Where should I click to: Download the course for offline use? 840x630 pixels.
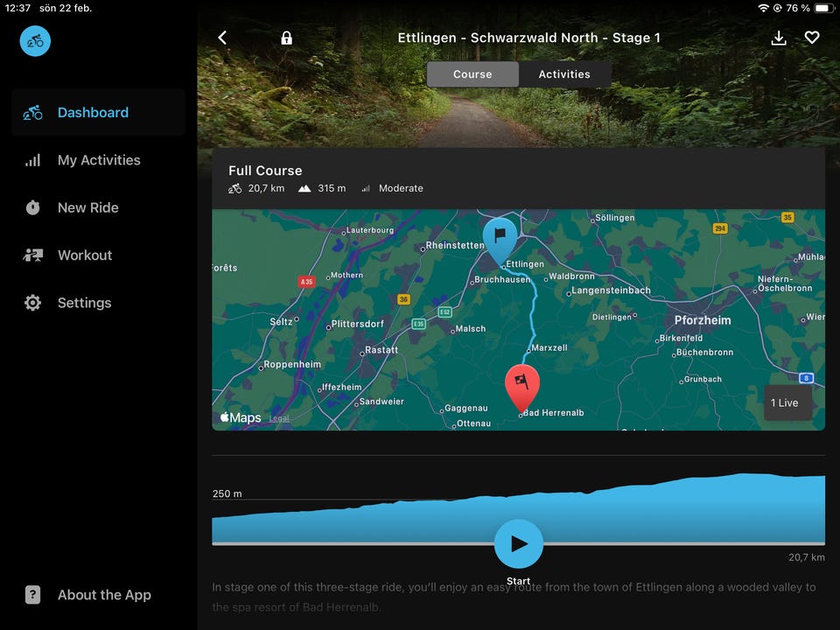(779, 38)
